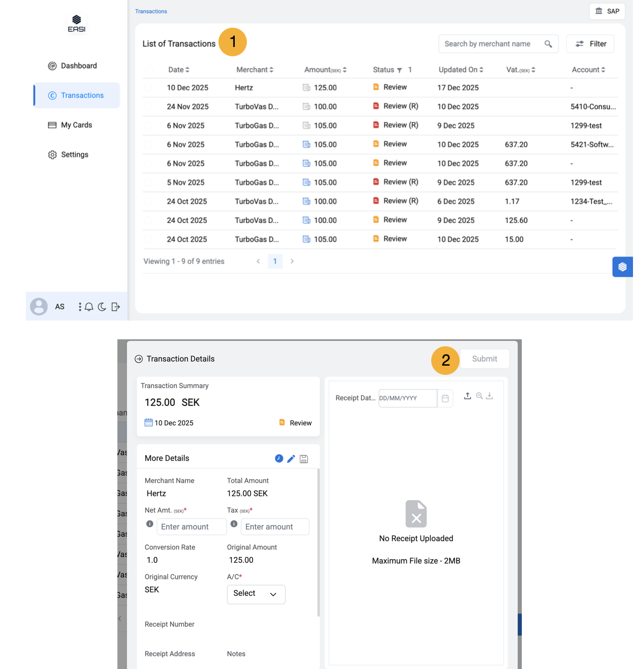Open the Status column filter funnel
The width and height of the screenshot is (644, 669).
[399, 70]
